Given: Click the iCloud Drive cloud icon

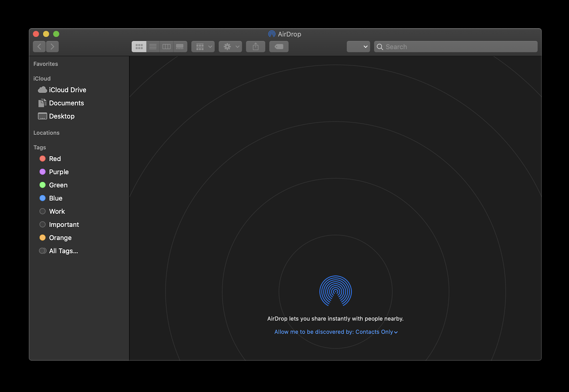Looking at the screenshot, I should point(42,90).
